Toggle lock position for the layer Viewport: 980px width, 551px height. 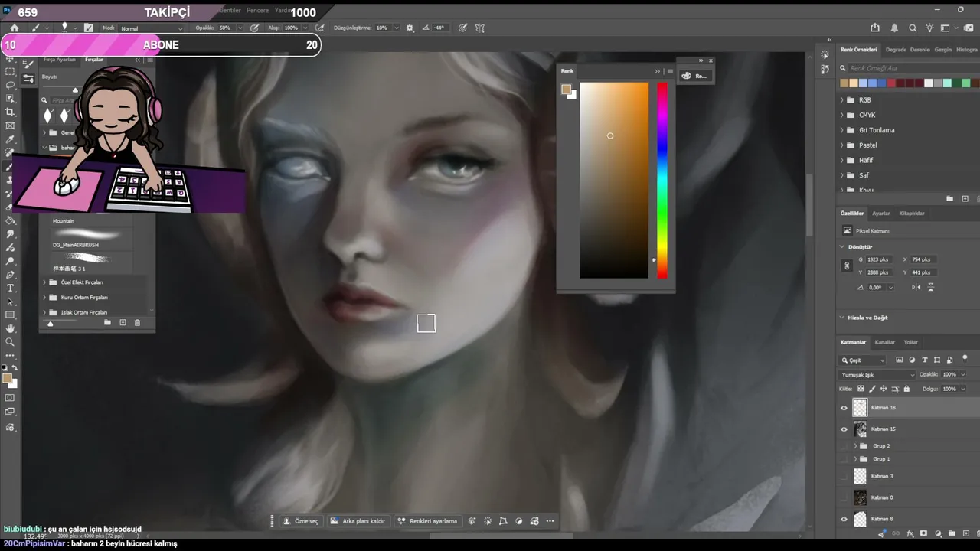884,389
